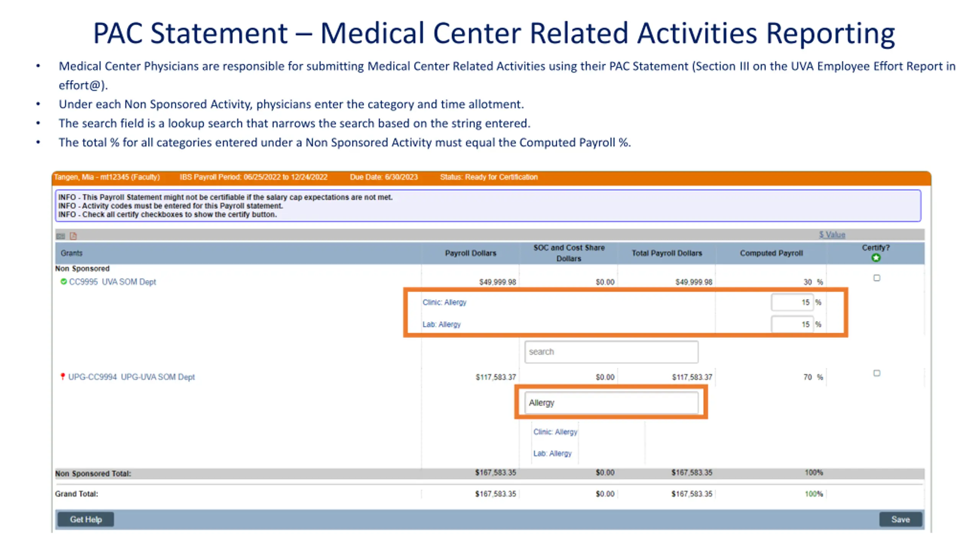Click the Status: Ready for Certification text

click(x=489, y=177)
